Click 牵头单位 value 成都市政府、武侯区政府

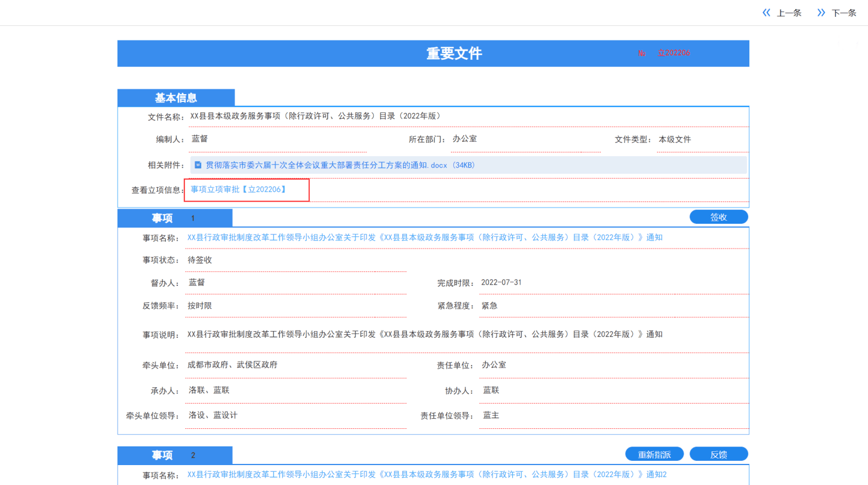[x=233, y=365]
